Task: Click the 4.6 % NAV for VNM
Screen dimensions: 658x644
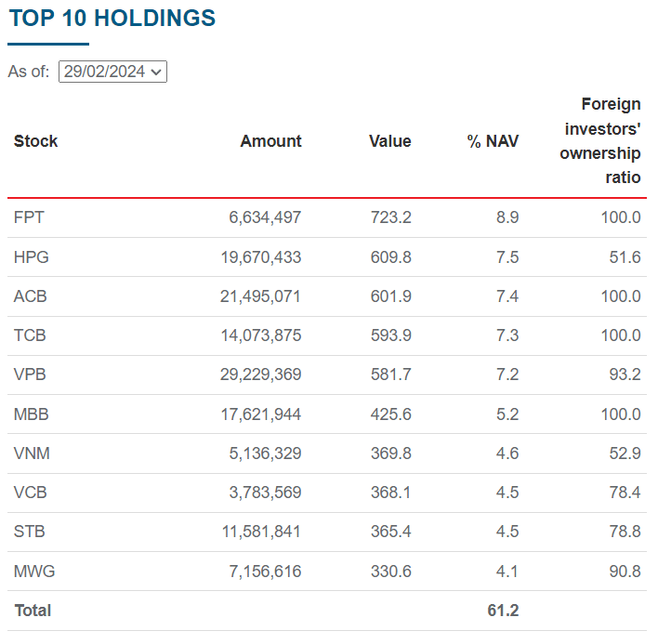Action: pyautogui.click(x=507, y=453)
